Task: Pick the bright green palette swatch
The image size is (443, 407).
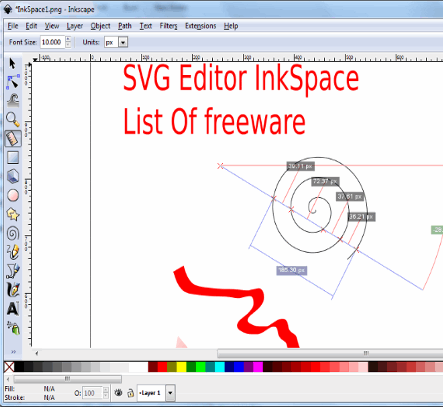Action: click(201, 367)
